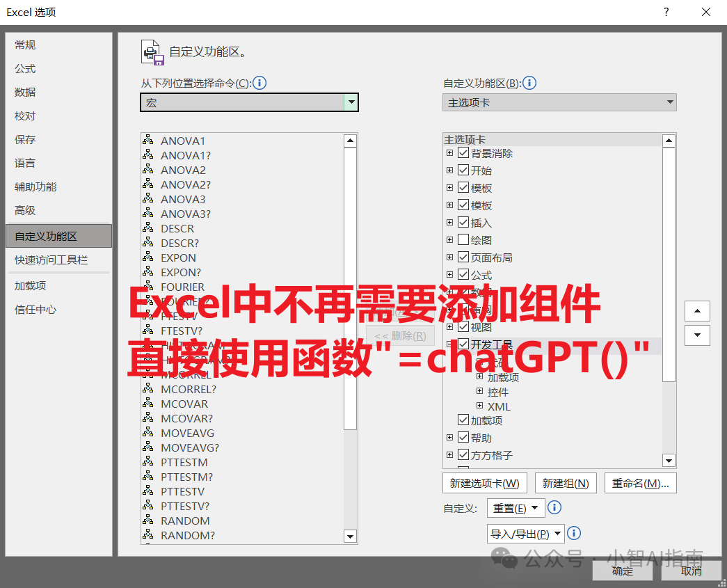Image resolution: width=727 pixels, height=588 pixels.
Task: Click the customize ribbon header icon
Action: [153, 52]
